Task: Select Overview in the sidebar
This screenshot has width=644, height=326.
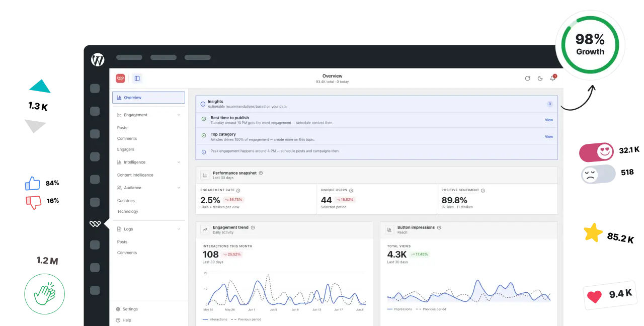Action: tap(148, 98)
